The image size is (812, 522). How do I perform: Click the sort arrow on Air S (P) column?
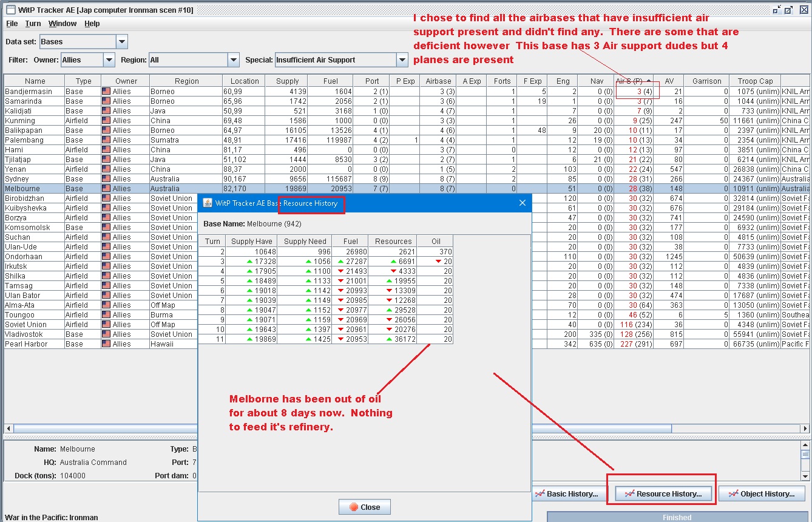click(x=649, y=81)
